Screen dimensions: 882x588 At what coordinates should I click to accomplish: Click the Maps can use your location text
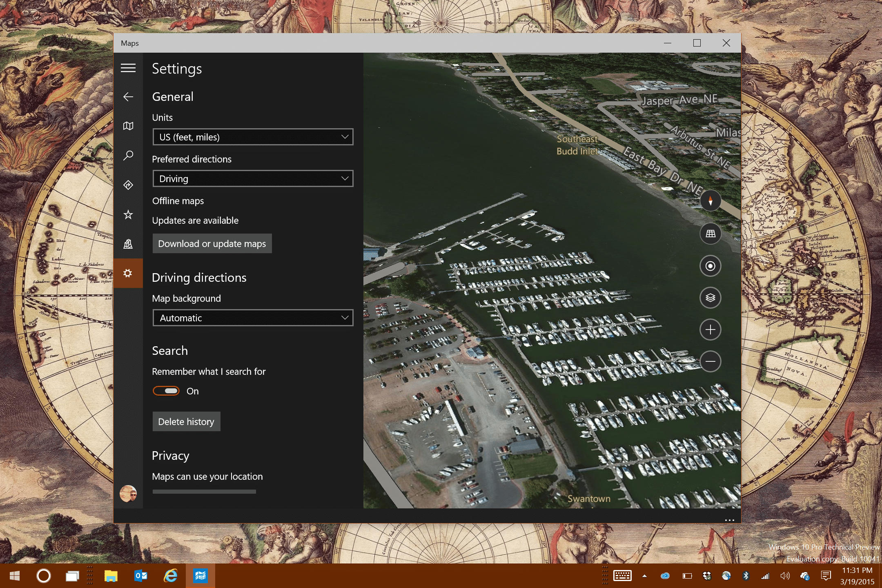[x=207, y=477]
